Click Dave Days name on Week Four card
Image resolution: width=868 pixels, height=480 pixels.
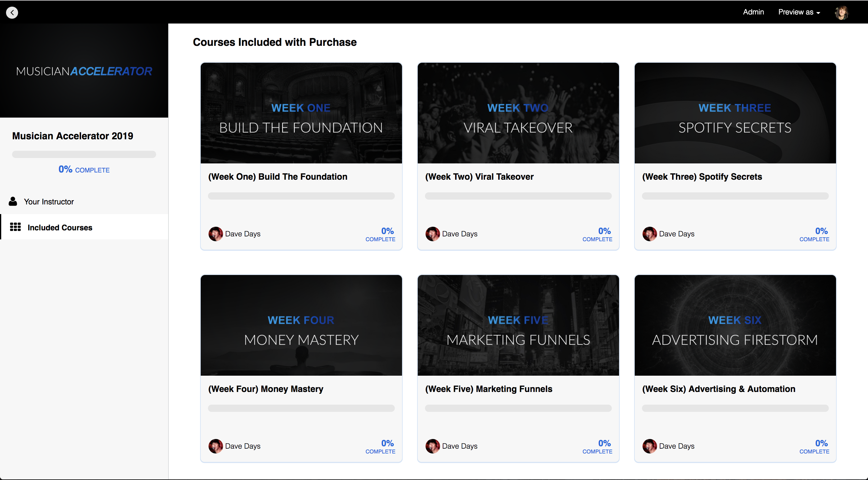tap(243, 446)
